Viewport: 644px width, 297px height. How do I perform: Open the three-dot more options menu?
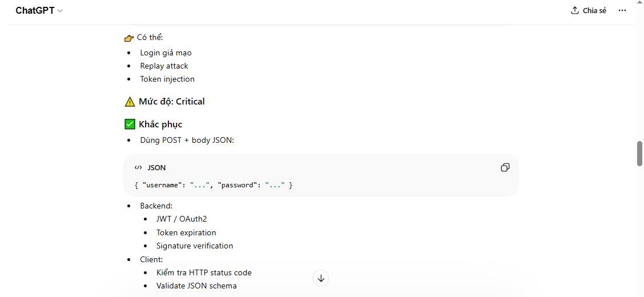pos(622,10)
